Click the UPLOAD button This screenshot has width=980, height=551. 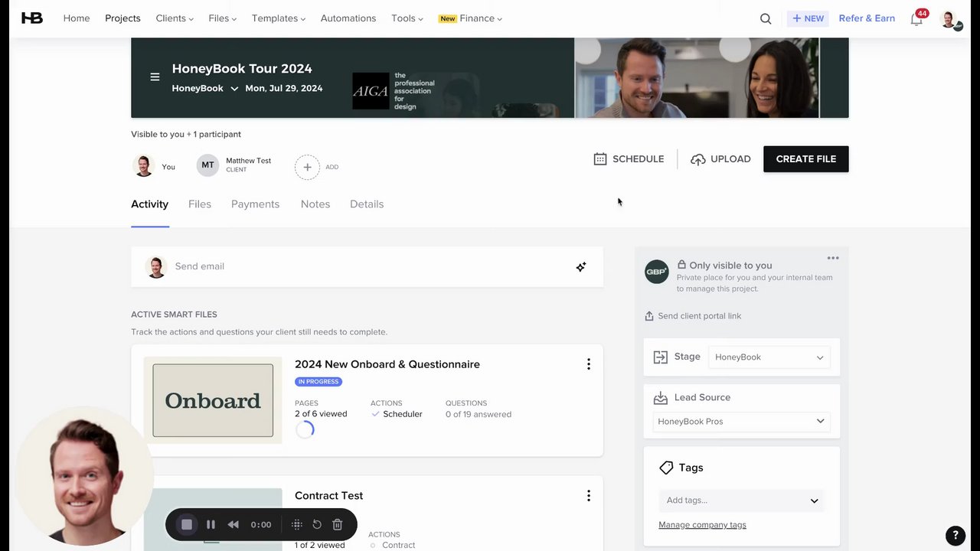point(720,159)
